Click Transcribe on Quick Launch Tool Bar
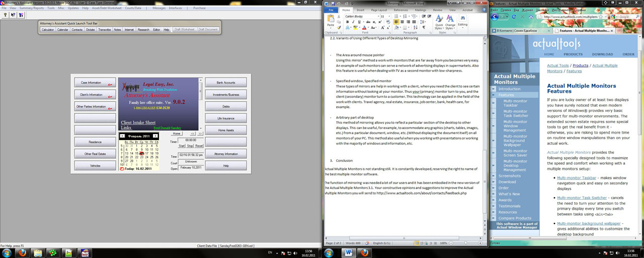The width and height of the screenshot is (644, 258). tap(105, 30)
